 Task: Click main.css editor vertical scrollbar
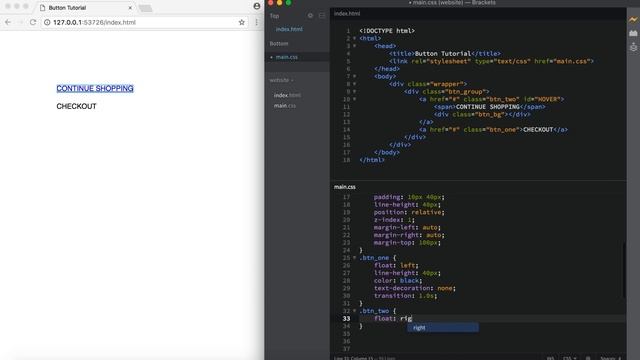point(624,269)
